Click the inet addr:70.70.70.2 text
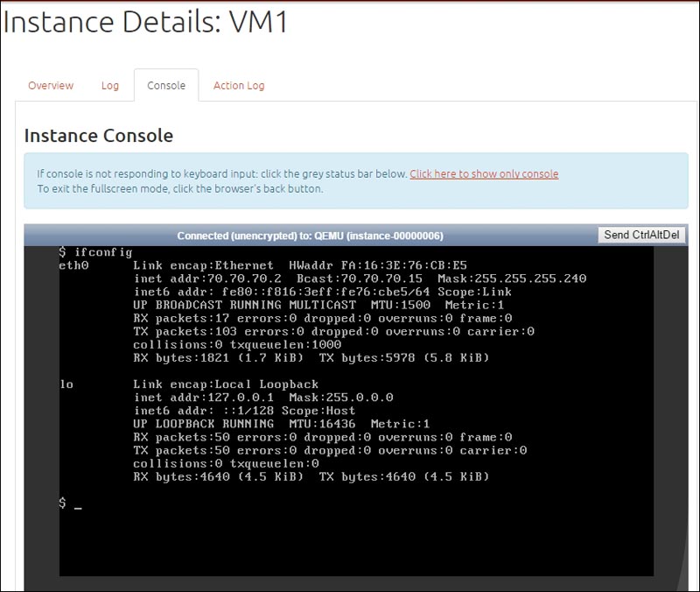This screenshot has height=592, width=700. point(207,278)
